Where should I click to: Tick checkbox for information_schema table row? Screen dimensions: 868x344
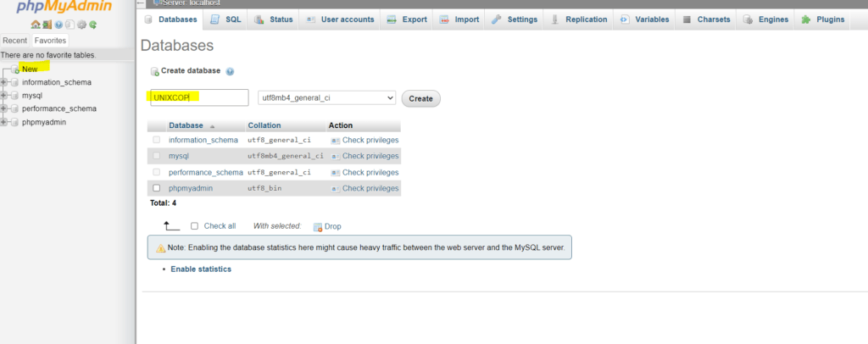click(156, 140)
